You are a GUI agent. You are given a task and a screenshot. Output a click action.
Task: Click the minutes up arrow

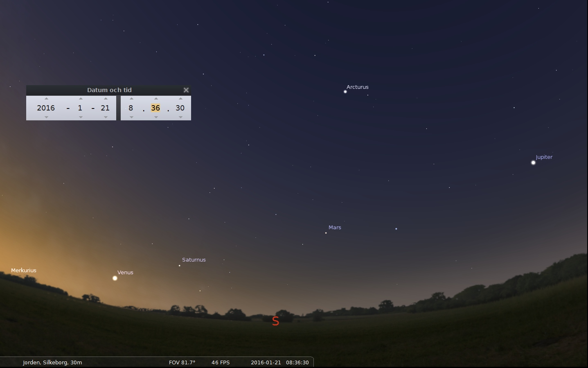(x=156, y=99)
